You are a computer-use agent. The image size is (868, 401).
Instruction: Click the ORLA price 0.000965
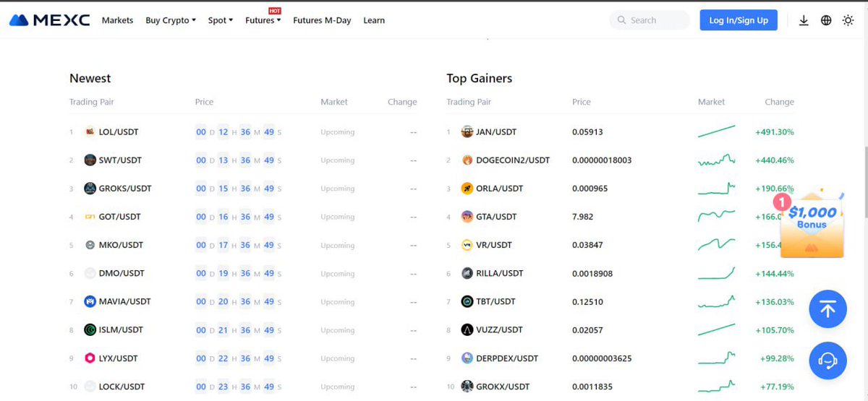(590, 189)
